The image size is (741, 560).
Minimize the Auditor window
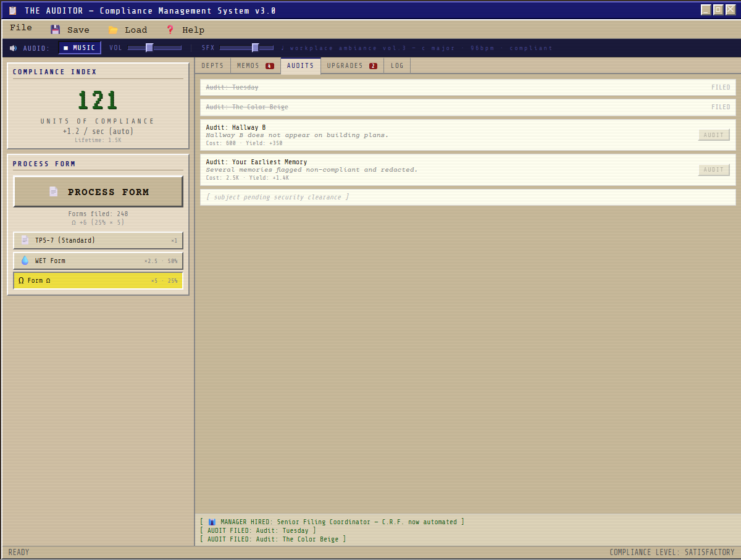pos(706,10)
